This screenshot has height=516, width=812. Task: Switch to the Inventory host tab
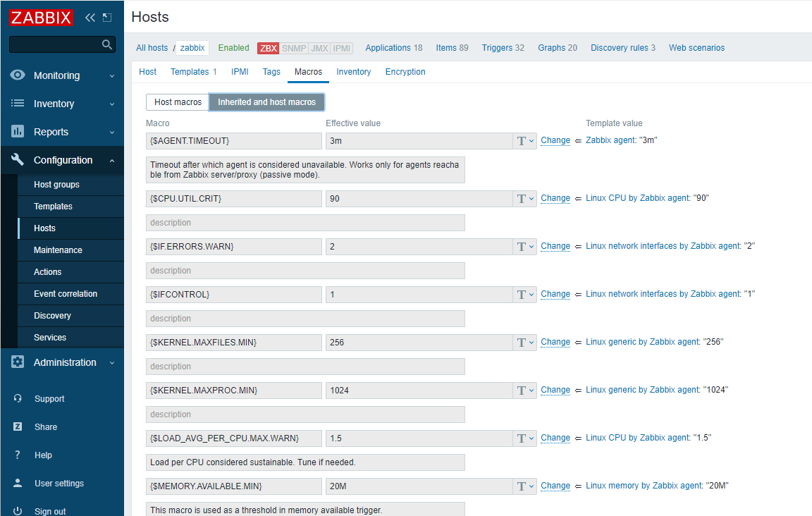click(354, 72)
